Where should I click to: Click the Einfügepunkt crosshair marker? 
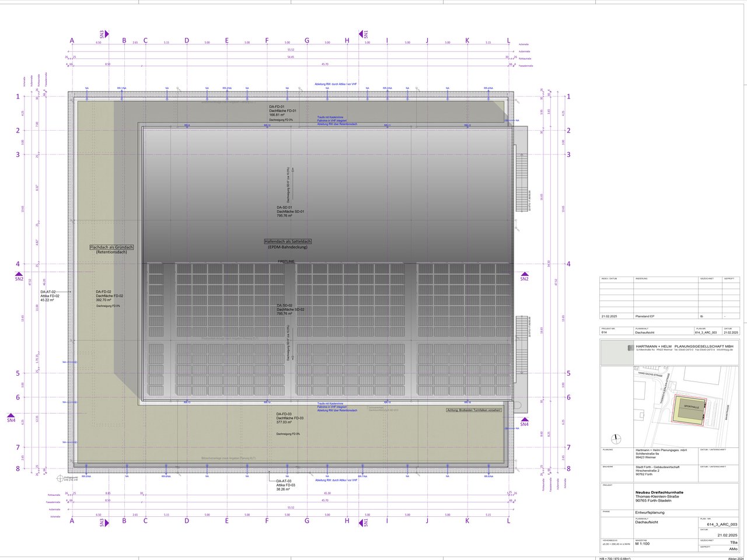60,478
